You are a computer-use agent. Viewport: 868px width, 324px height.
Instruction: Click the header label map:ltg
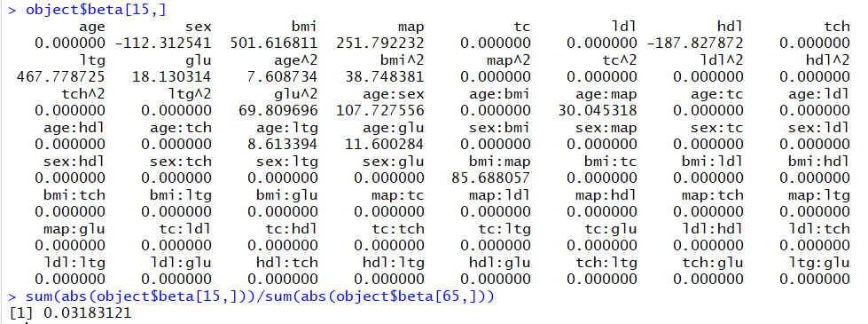(x=819, y=195)
